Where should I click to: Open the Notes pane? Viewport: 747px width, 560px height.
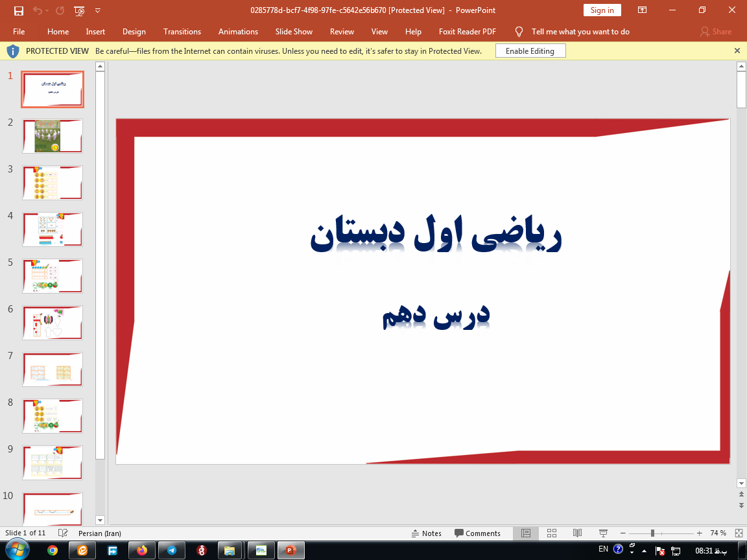click(x=427, y=533)
